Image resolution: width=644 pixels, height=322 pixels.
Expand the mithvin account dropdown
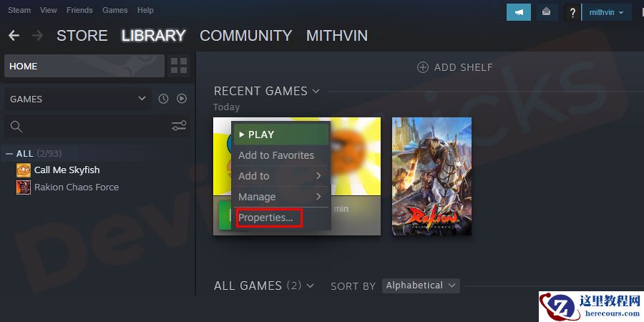(607, 12)
